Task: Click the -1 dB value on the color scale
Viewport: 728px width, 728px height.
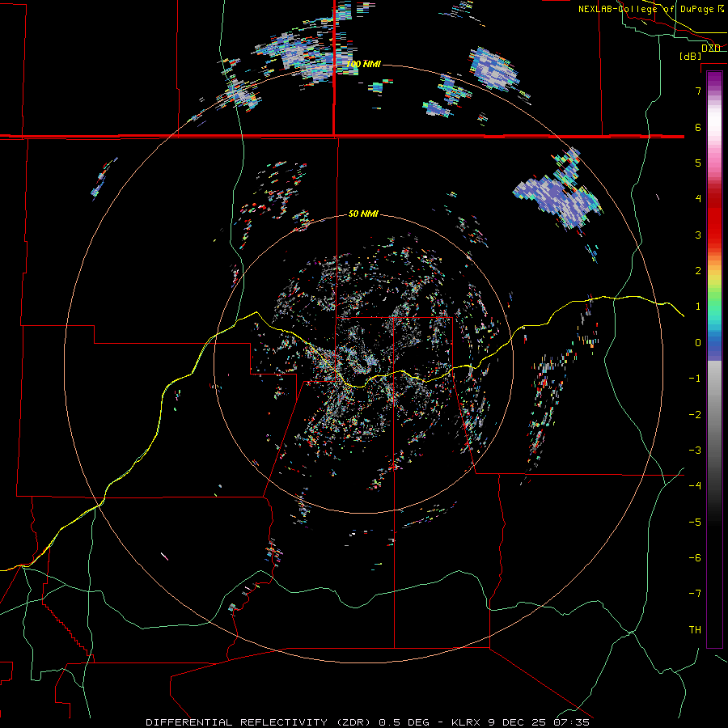Action: coord(695,378)
